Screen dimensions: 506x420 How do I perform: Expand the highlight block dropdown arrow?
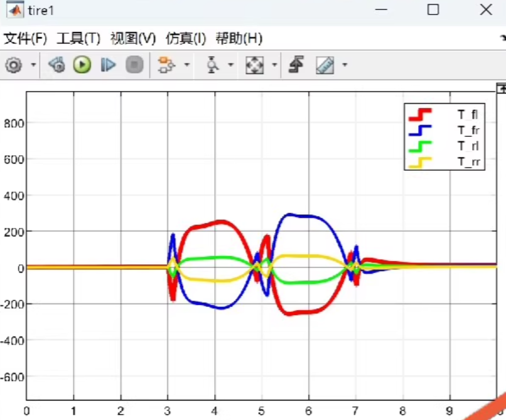[186, 65]
